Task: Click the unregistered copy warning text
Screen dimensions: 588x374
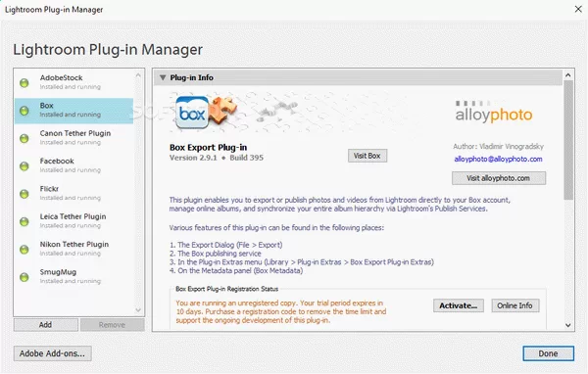Action: [x=281, y=311]
